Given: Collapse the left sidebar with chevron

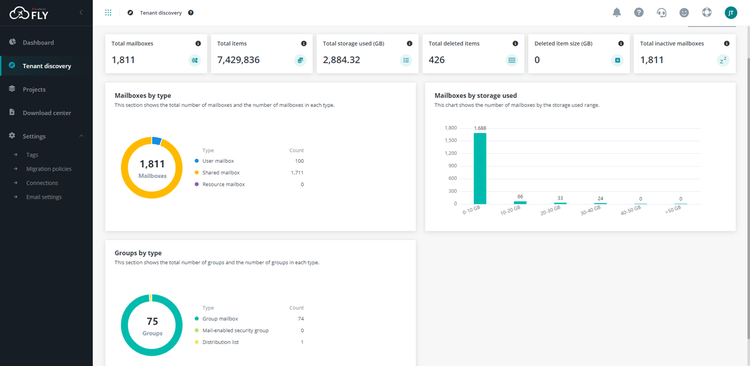Looking at the screenshot, I should 81,12.
